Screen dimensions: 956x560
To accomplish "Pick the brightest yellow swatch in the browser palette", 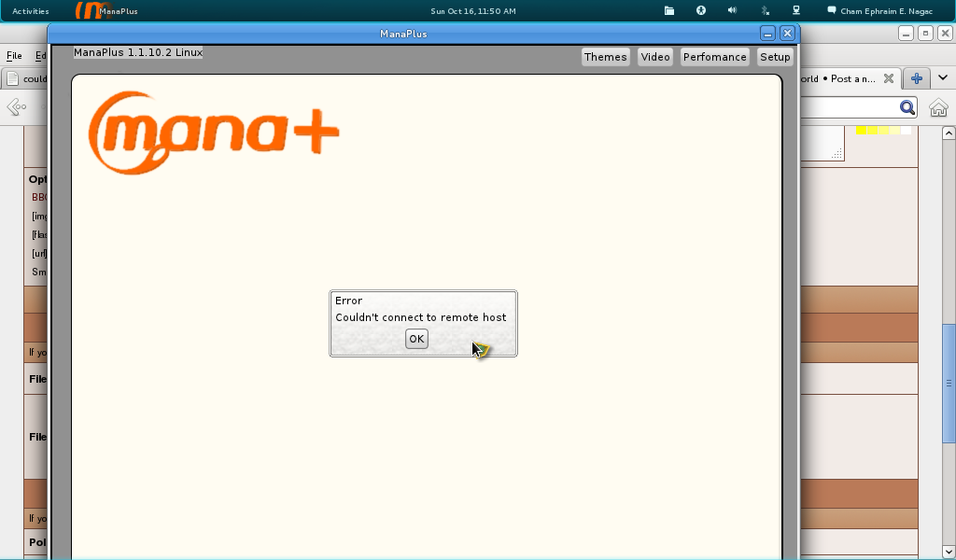I will click(x=861, y=130).
